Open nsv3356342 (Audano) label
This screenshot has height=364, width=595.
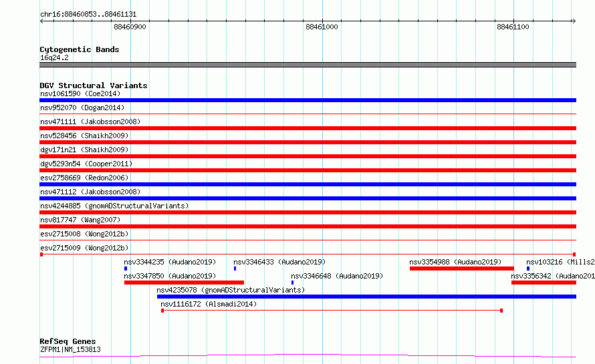pyautogui.click(x=553, y=276)
